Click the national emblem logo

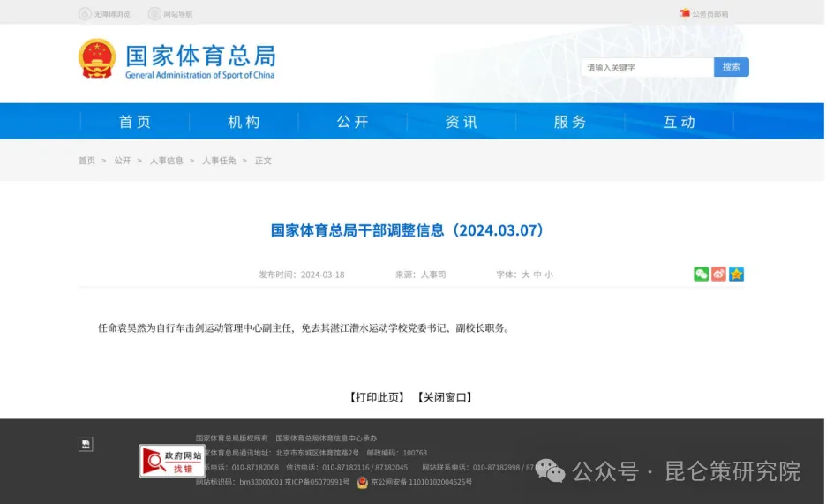coord(97,58)
